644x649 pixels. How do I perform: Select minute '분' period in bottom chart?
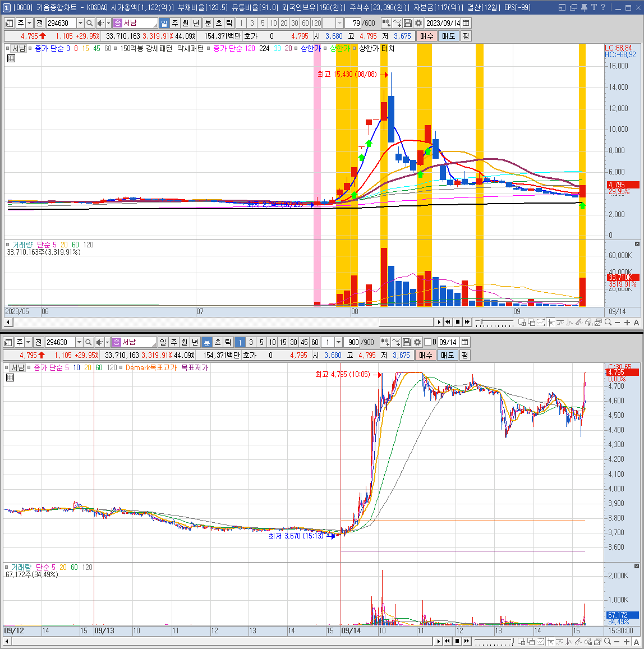(x=207, y=342)
